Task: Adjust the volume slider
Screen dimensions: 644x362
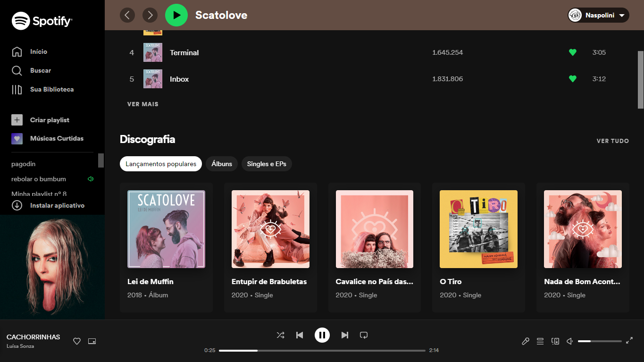Action: point(600,341)
